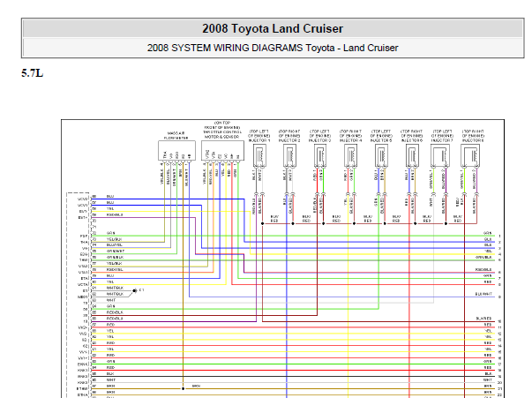This screenshot has width=532, height=398.
Task: Click the "RED/YEL" wire label at pin 78
Action: click(115, 270)
